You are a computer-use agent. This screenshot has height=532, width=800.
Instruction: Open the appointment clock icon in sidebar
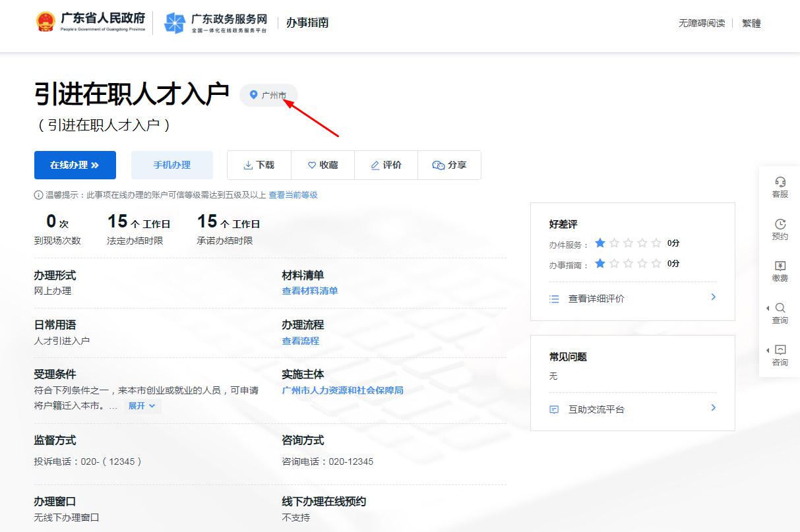tap(780, 225)
